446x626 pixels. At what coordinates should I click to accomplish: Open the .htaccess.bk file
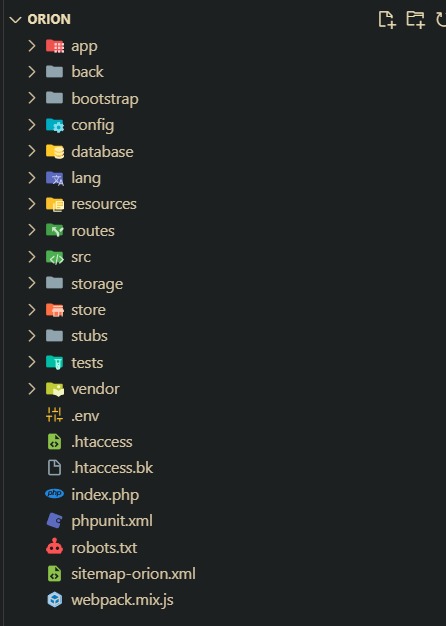[112, 468]
